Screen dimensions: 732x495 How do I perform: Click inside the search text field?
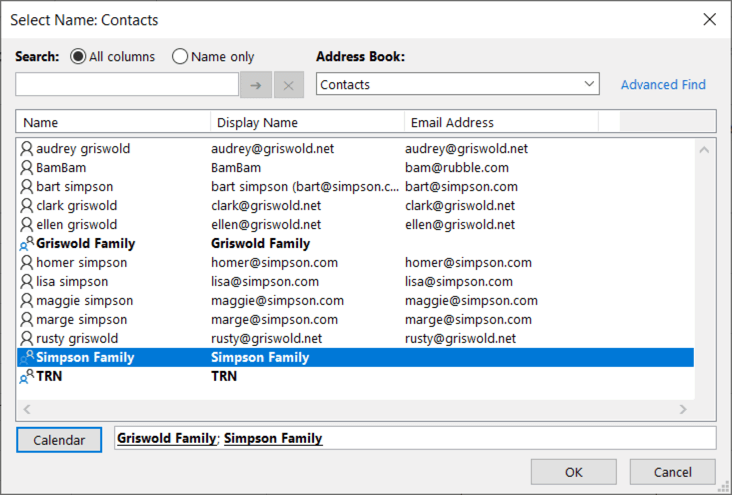point(126,85)
